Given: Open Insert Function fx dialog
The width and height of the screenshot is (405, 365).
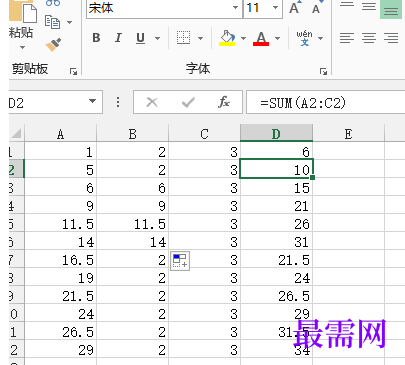Looking at the screenshot, I should coord(224,102).
